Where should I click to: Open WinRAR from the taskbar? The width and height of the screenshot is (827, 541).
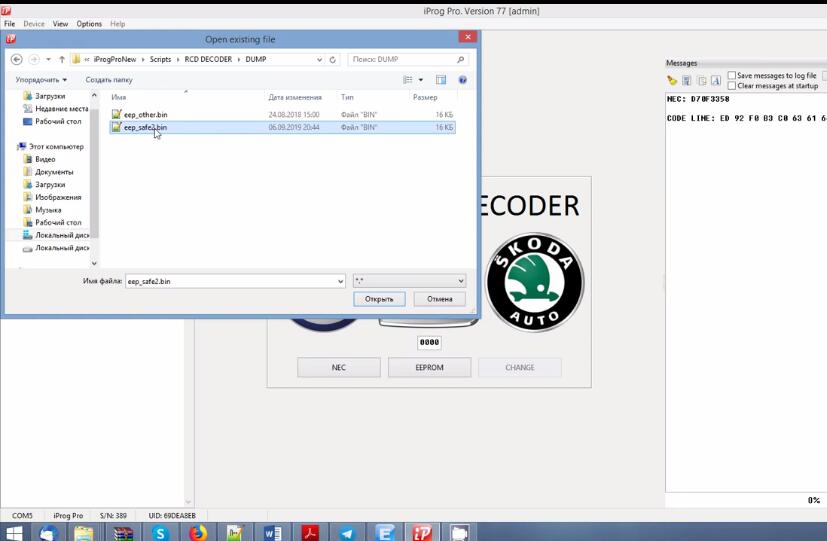coord(123,533)
